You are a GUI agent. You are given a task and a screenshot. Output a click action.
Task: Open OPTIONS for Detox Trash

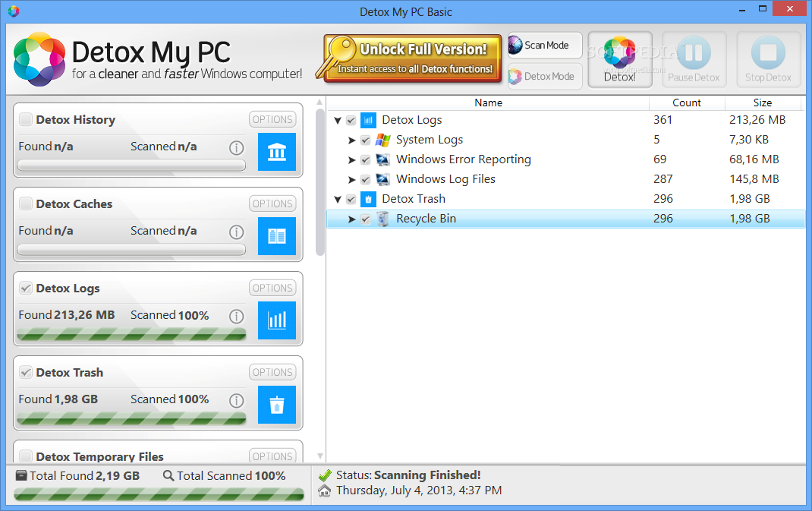click(272, 372)
